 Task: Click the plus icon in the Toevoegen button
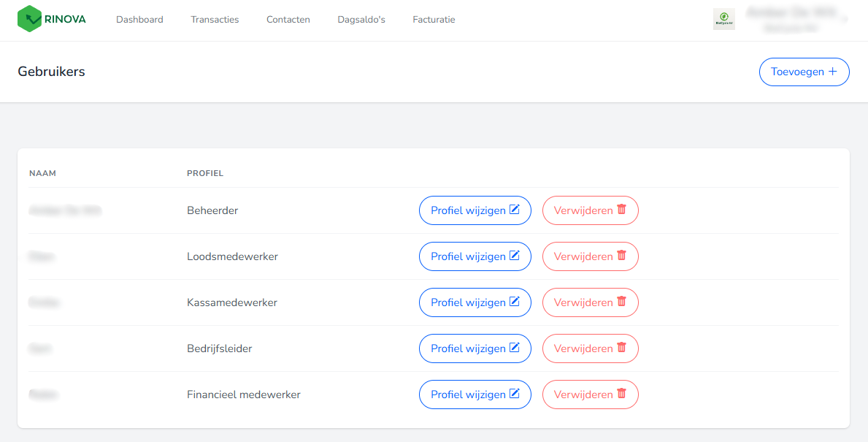pos(832,72)
